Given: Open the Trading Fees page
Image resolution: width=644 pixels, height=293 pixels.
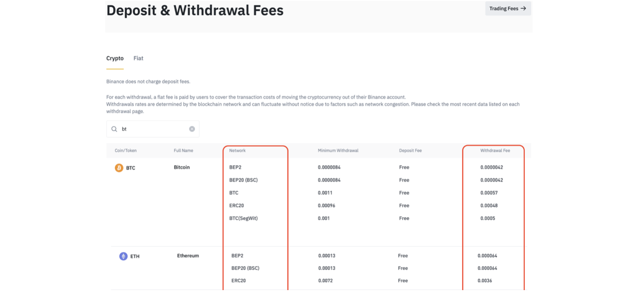Looking at the screenshot, I should 508,8.
